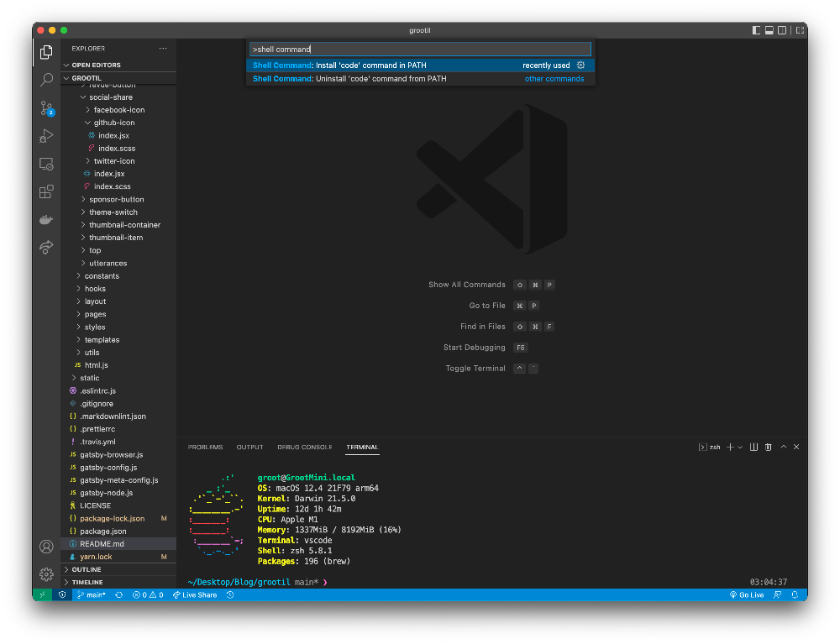Viewport: 840px width, 644px height.
Task: Open the terminal launch profile dropdown
Action: click(740, 447)
